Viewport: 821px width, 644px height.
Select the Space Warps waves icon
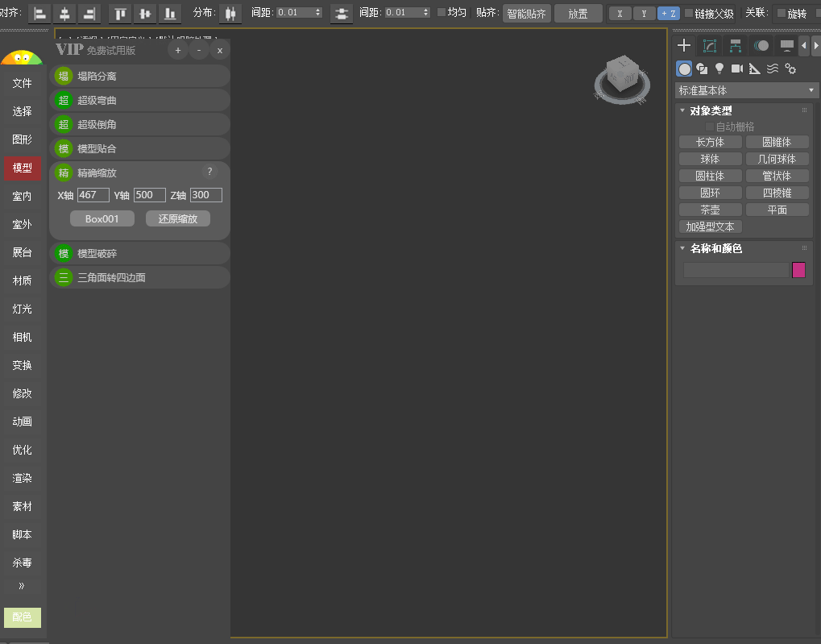coord(773,69)
